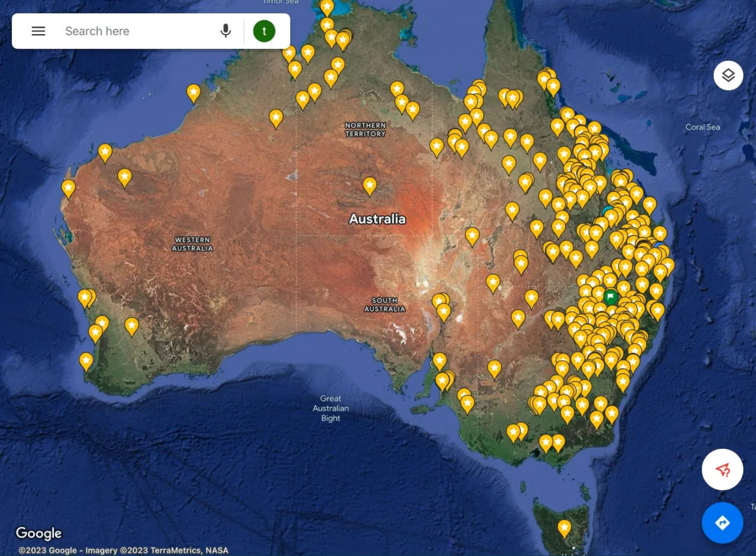Open the green "t" account avatar

click(x=264, y=31)
